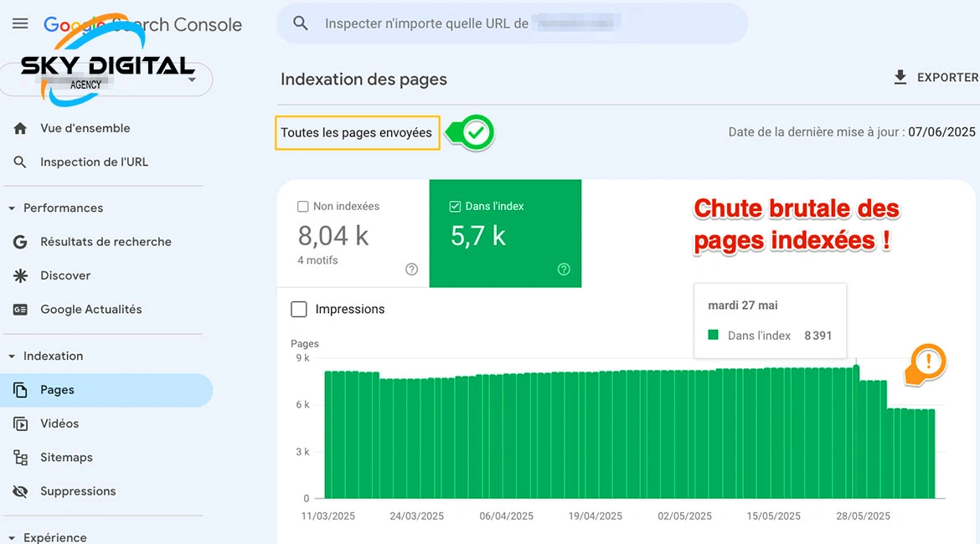
Task: Click the 02/05/2025 axis label
Action: (x=684, y=516)
